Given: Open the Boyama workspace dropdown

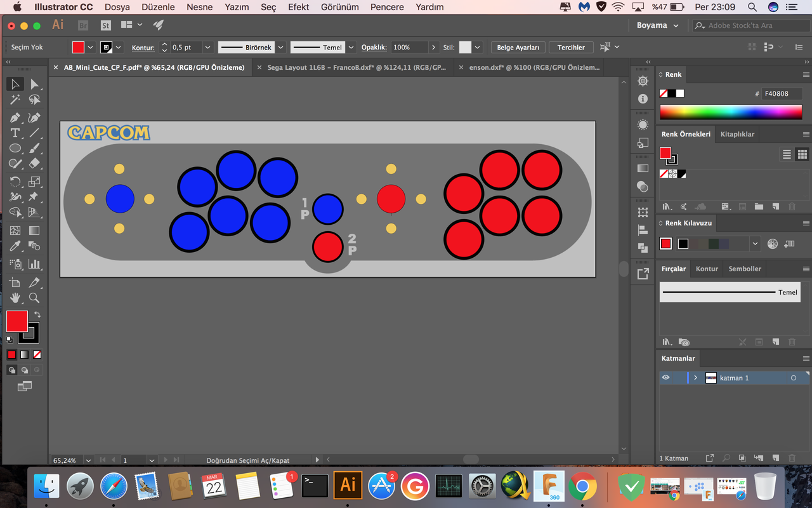Looking at the screenshot, I should (658, 25).
